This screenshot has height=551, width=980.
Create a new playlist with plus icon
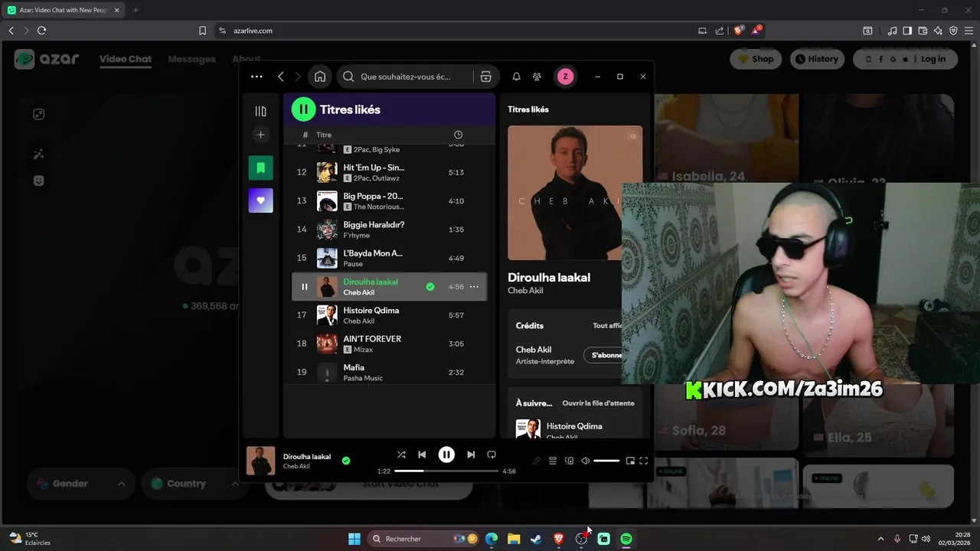point(260,135)
